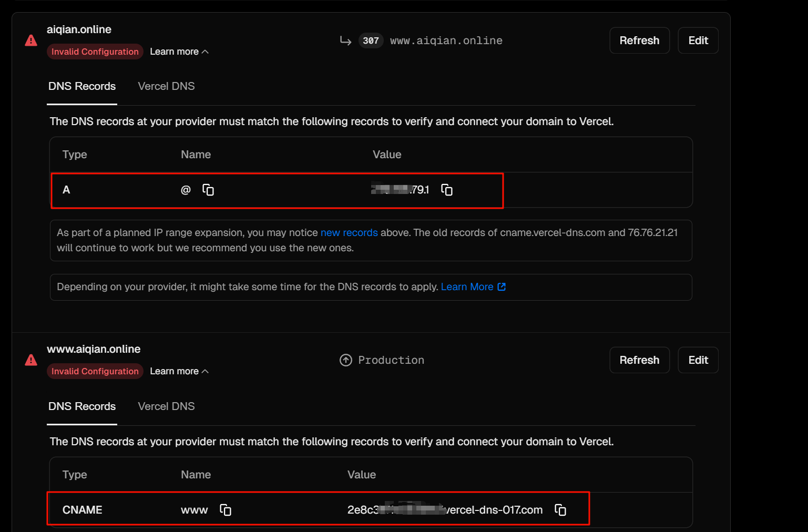
Task: Open the Learn More DNS propagation link
Action: click(473, 287)
